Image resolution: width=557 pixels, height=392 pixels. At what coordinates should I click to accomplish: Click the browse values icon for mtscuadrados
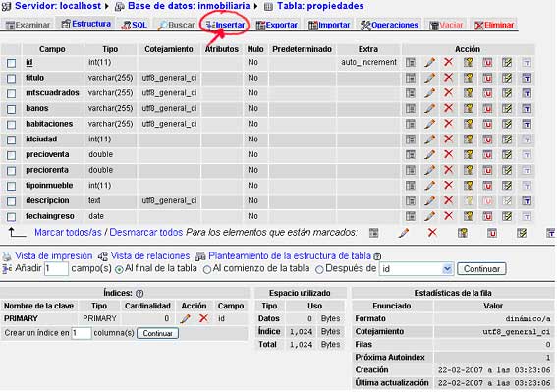tap(411, 93)
